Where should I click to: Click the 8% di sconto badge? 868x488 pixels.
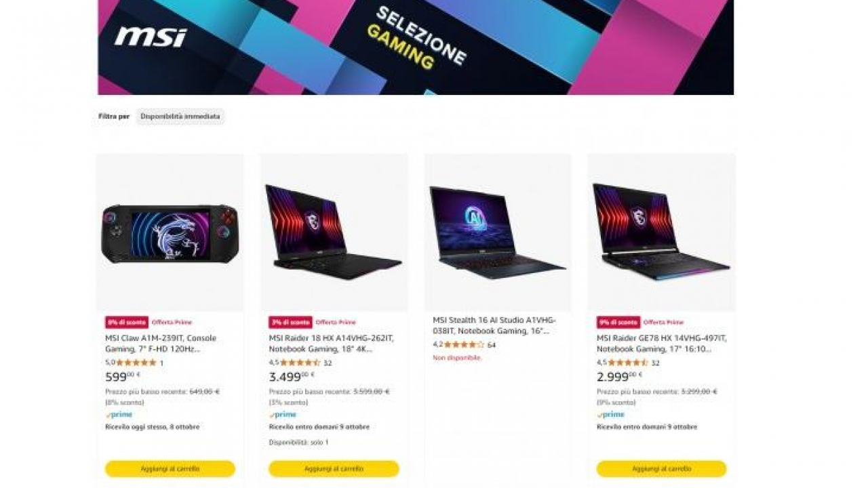pyautogui.click(x=126, y=322)
